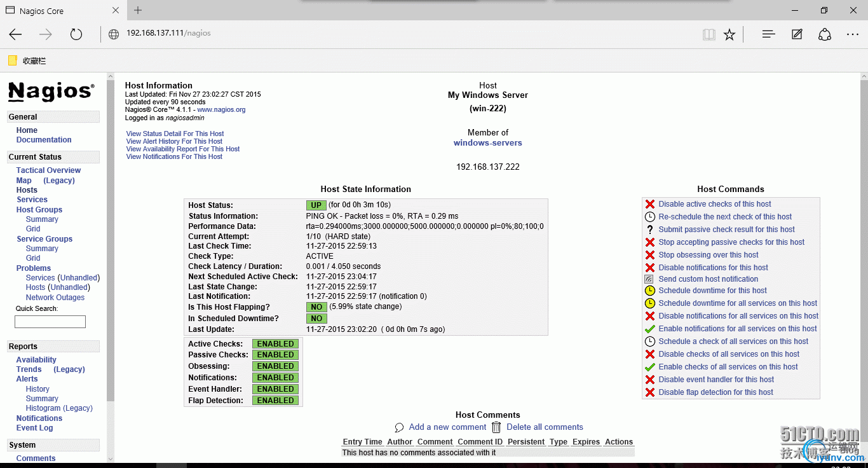Click View Availability Report For This Host
Screen dimensions: 868x468
(x=183, y=149)
